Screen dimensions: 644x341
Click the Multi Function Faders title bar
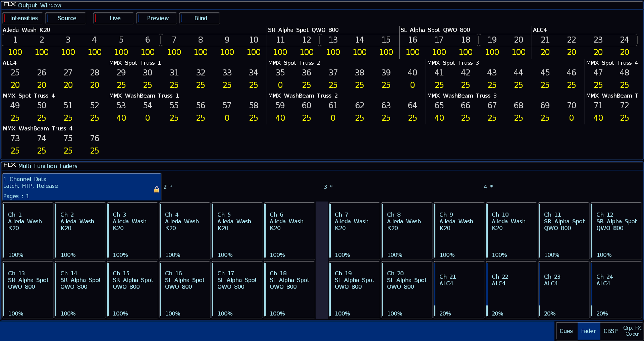click(322, 166)
